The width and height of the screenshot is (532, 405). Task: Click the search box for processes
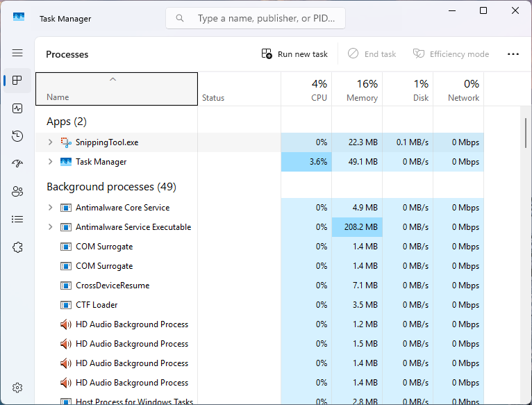point(256,18)
